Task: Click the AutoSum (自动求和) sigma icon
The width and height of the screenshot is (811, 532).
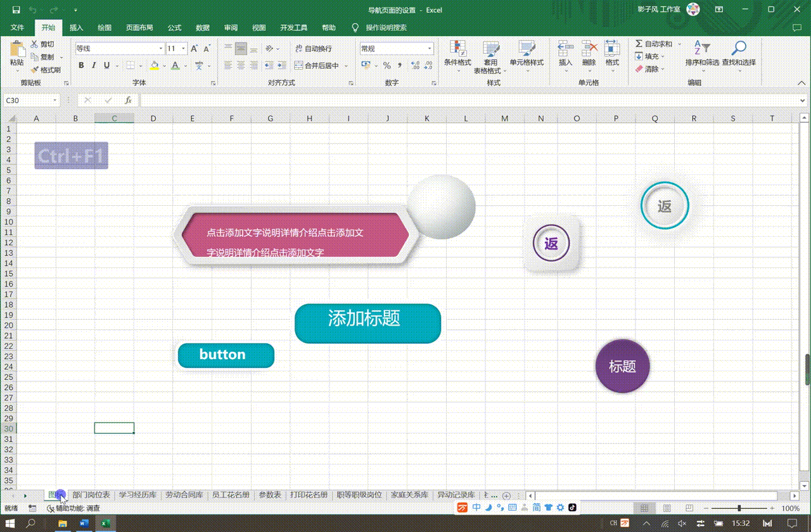Action: 639,44
